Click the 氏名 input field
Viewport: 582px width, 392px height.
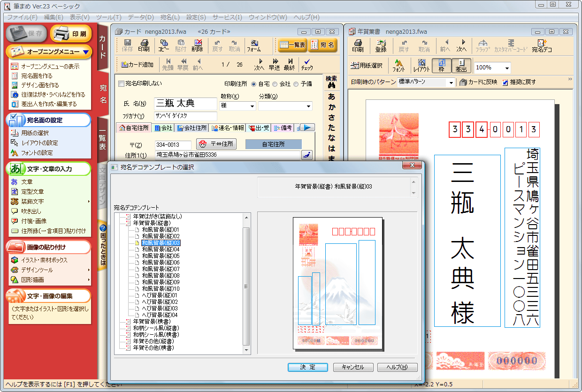click(x=185, y=104)
